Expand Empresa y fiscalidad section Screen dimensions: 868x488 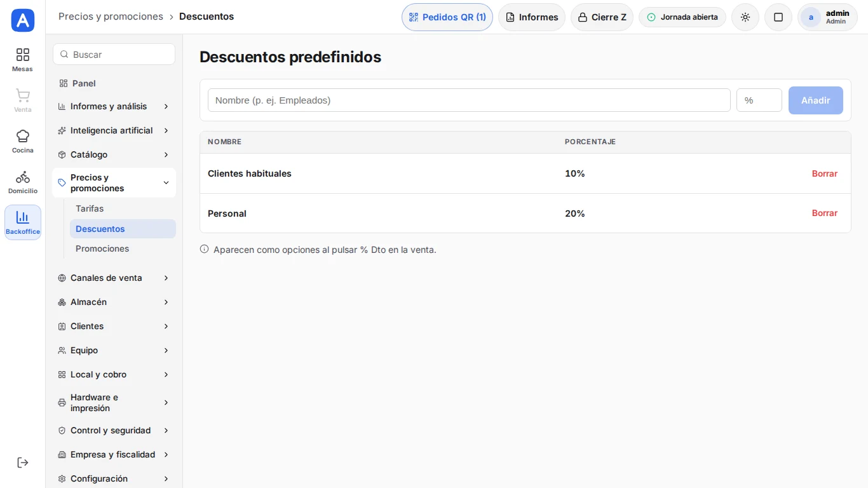coord(114,454)
